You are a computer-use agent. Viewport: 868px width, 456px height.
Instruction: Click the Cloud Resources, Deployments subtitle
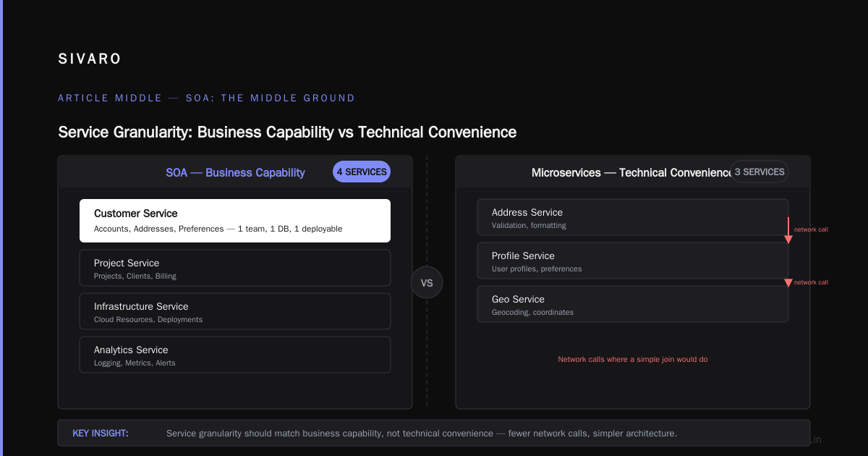tap(148, 319)
